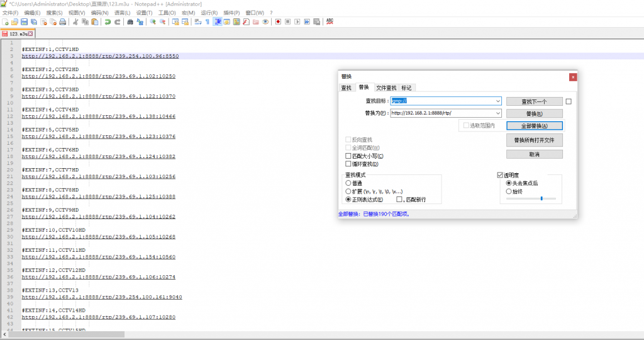Expand the 替换为 dropdown arrow
The width and height of the screenshot is (644, 340).
pos(498,113)
